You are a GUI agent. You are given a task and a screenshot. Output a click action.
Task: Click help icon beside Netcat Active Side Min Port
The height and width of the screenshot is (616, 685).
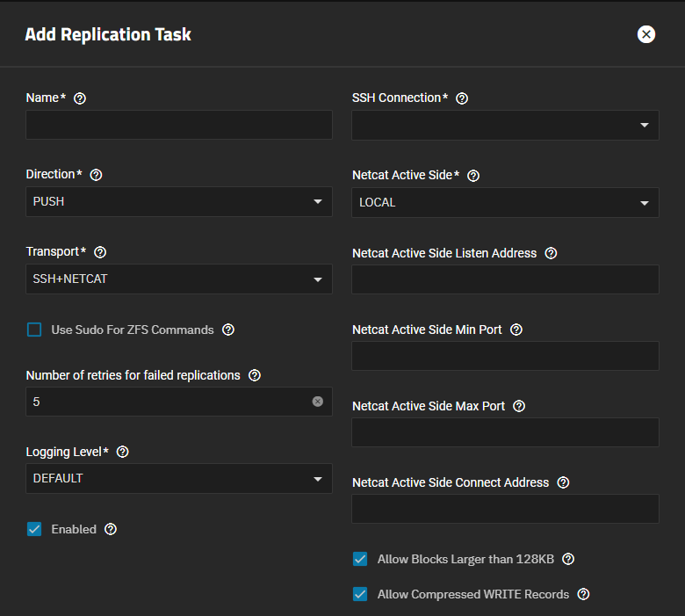(516, 330)
